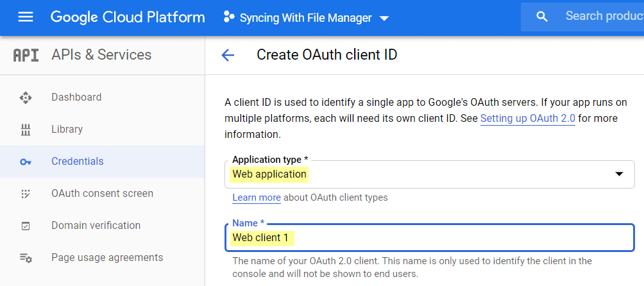Click the Application type dropdown arrow
The image size is (644, 286).
(619, 174)
